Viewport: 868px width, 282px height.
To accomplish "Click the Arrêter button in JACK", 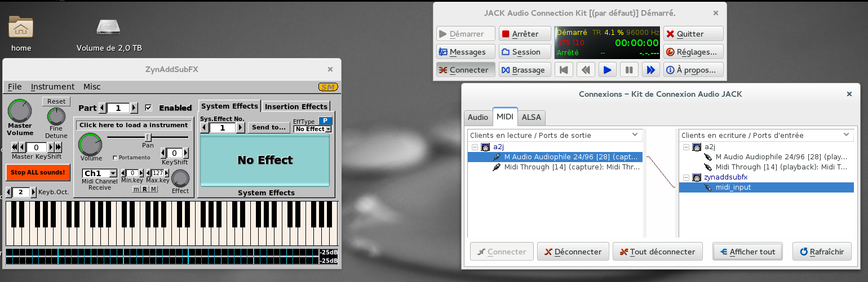I will [525, 34].
